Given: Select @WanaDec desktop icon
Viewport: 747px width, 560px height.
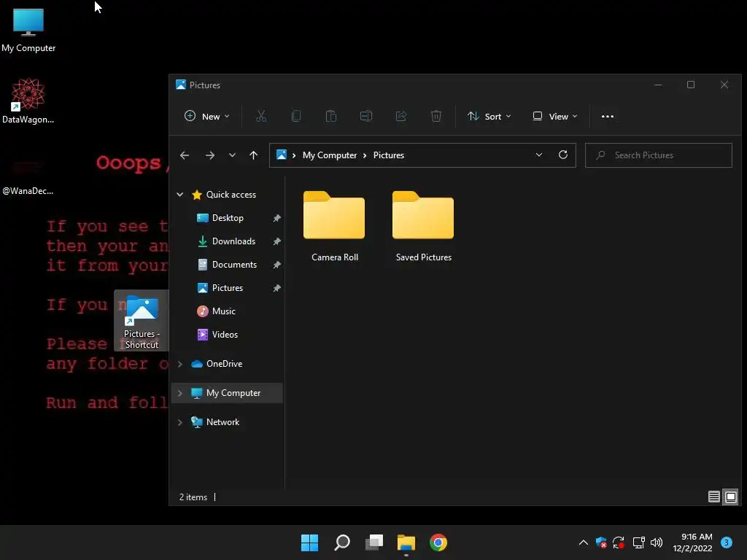Looking at the screenshot, I should (x=28, y=177).
